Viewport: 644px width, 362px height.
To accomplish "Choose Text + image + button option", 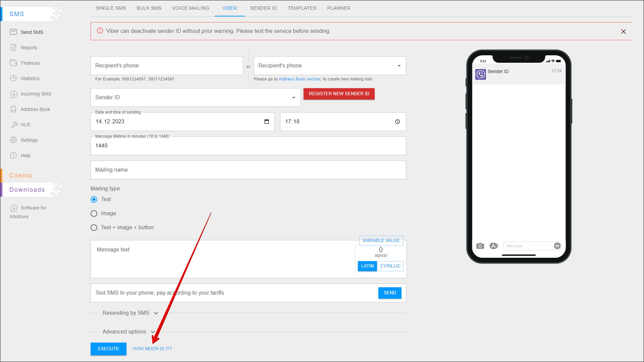I will [x=94, y=228].
